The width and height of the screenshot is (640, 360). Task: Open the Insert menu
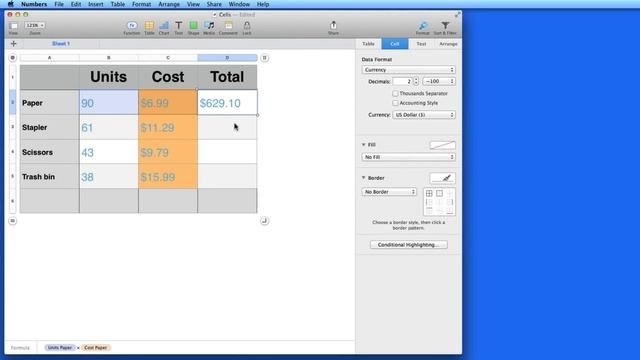click(96, 4)
